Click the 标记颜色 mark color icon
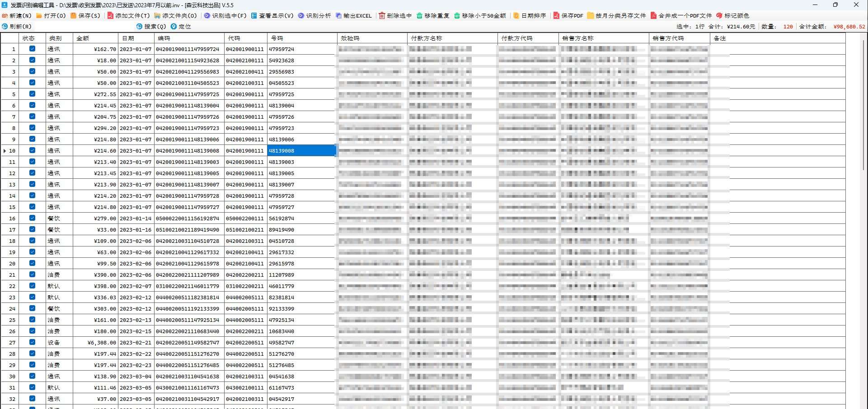This screenshot has height=409, width=868. (719, 16)
